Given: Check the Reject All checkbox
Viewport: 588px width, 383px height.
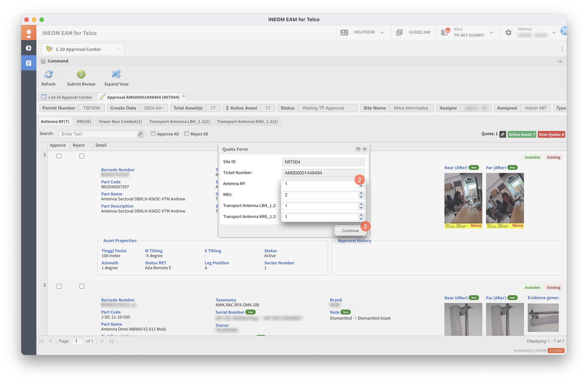Looking at the screenshot, I should (187, 134).
